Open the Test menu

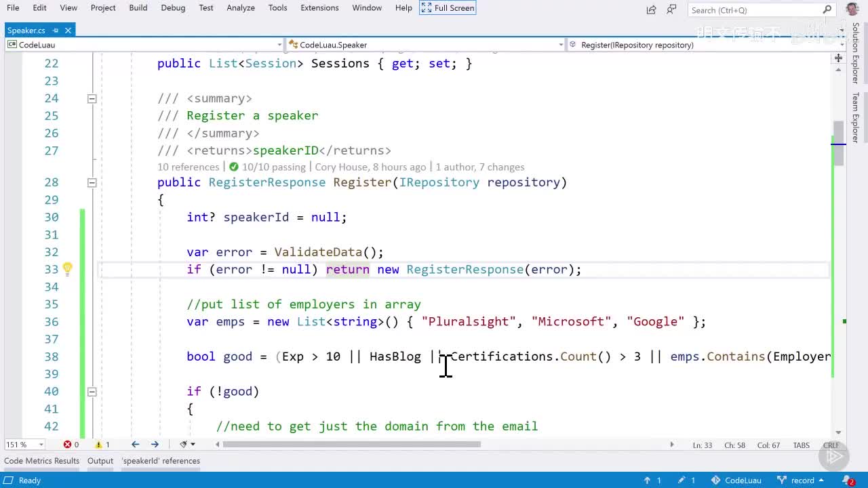coord(206,8)
